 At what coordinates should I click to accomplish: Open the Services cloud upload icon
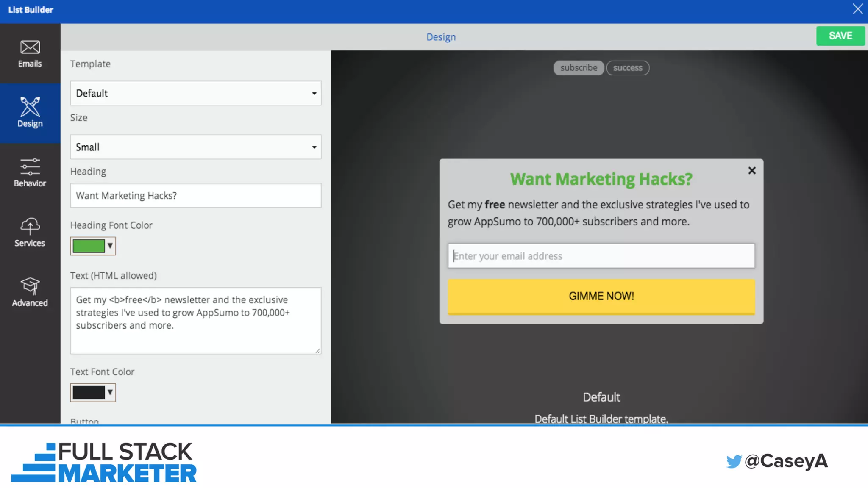pyautogui.click(x=30, y=226)
